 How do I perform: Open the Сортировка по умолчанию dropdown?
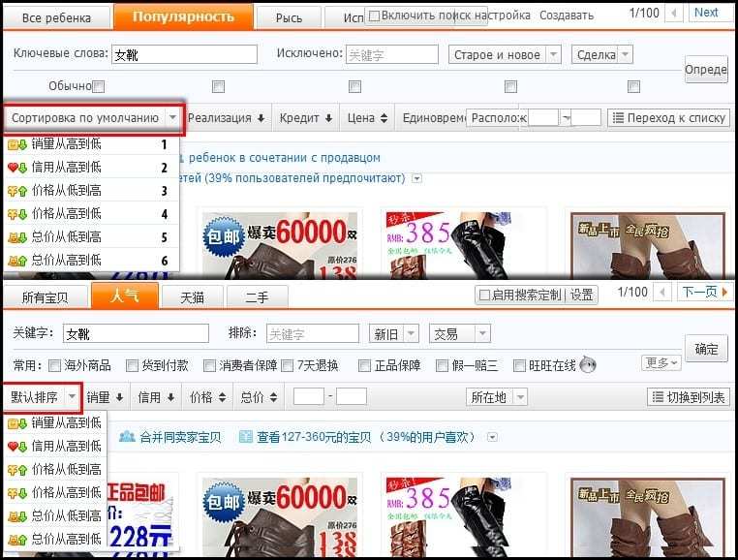(x=171, y=118)
